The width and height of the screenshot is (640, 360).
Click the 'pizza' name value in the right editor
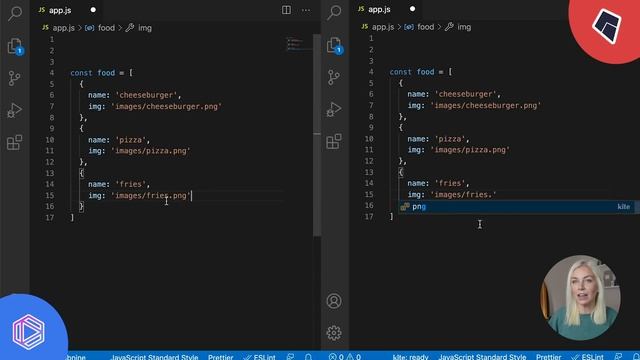click(449, 139)
